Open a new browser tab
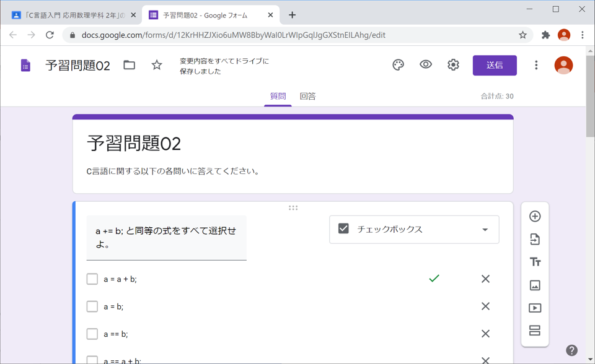The image size is (595, 364). tap(292, 15)
